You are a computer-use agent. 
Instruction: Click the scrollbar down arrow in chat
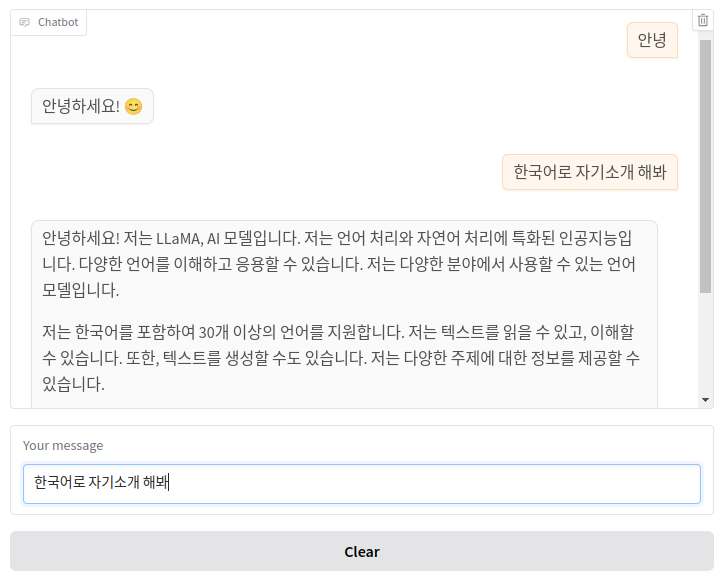coord(705,400)
